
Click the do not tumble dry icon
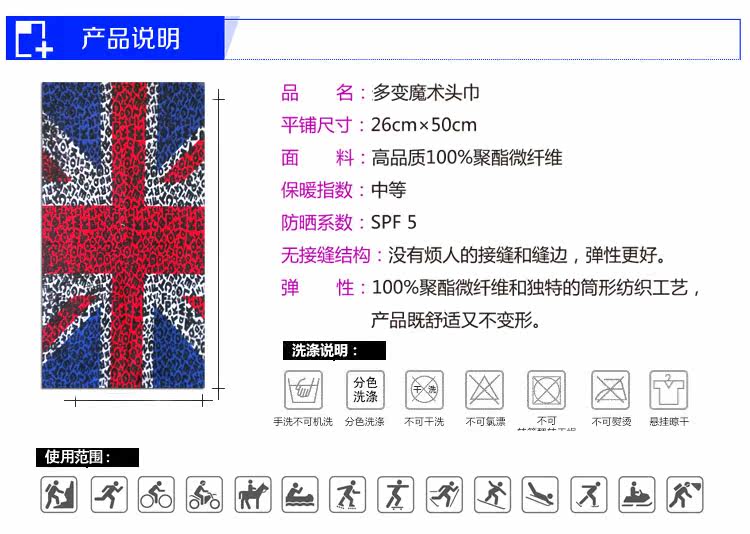point(546,390)
